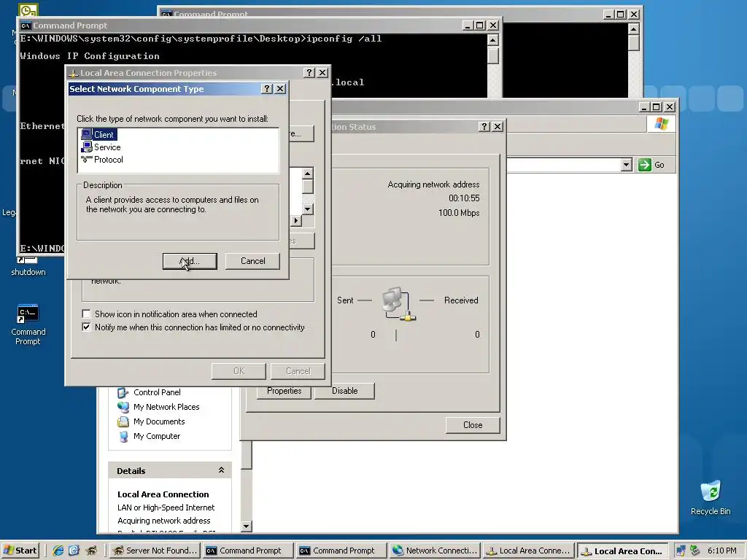
Task: Switch to Server Not Found taskbar window
Action: point(155,551)
